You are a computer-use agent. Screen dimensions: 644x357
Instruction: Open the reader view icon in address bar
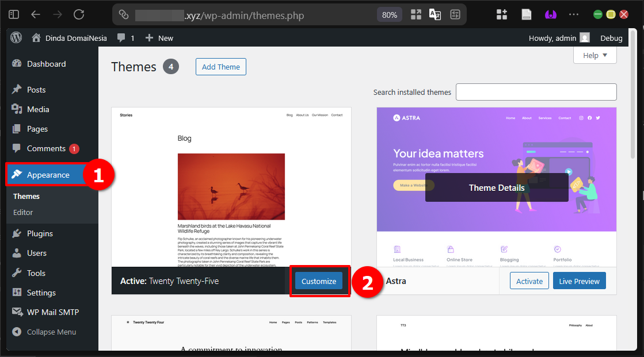click(x=455, y=15)
